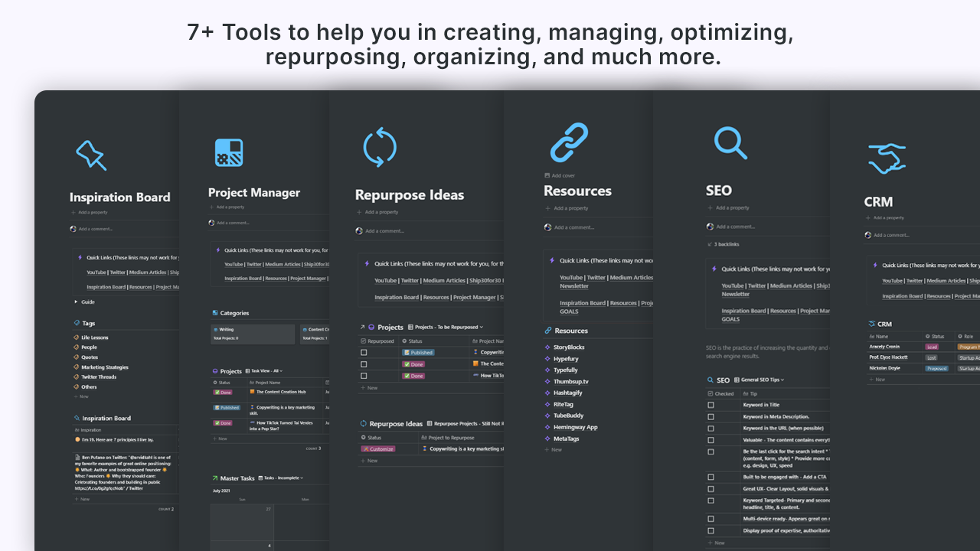Click Add cover above the Resources title

point(559,175)
